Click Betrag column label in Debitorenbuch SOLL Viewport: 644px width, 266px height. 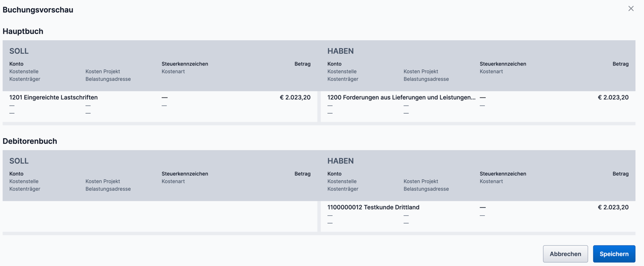click(302, 174)
